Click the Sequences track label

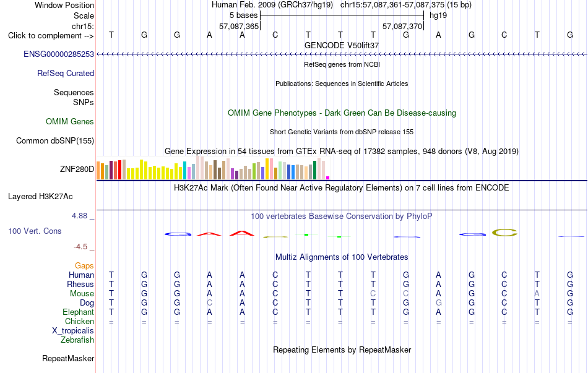[x=74, y=92]
